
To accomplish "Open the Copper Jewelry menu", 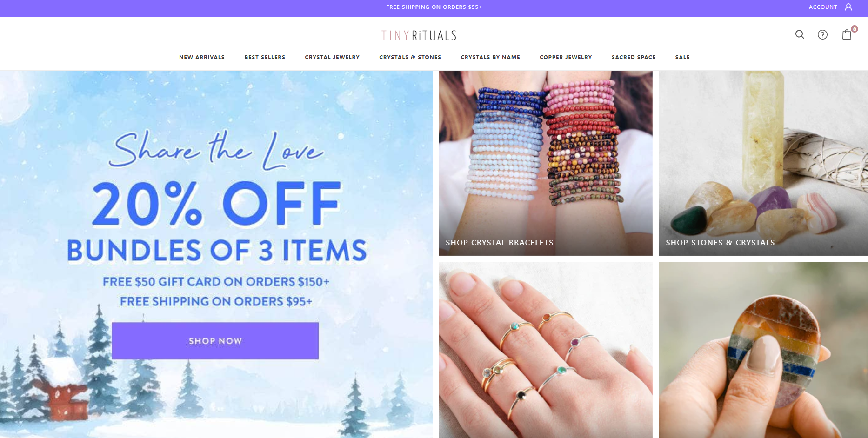I will pyautogui.click(x=566, y=57).
